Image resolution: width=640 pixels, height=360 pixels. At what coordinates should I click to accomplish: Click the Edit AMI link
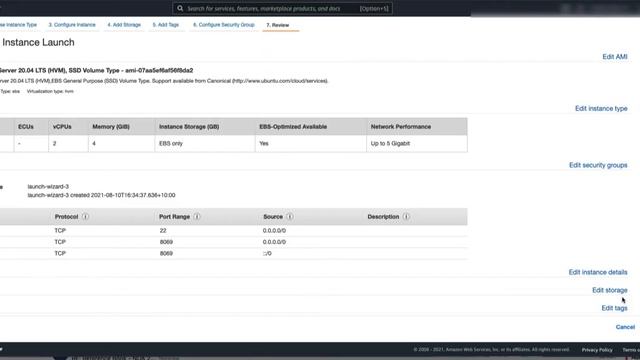tap(615, 57)
